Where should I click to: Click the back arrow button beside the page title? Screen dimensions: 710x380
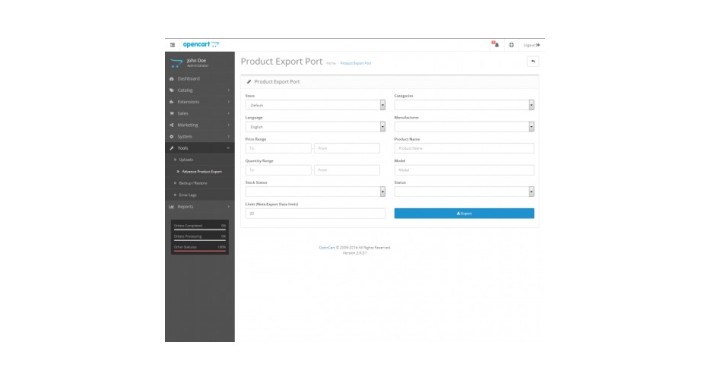(x=533, y=61)
